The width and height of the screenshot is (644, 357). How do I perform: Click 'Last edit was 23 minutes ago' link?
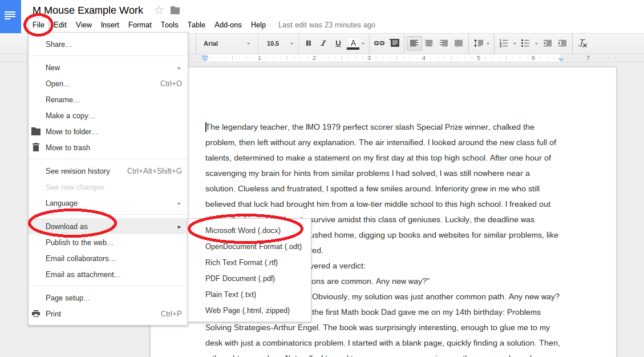pyautogui.click(x=326, y=25)
